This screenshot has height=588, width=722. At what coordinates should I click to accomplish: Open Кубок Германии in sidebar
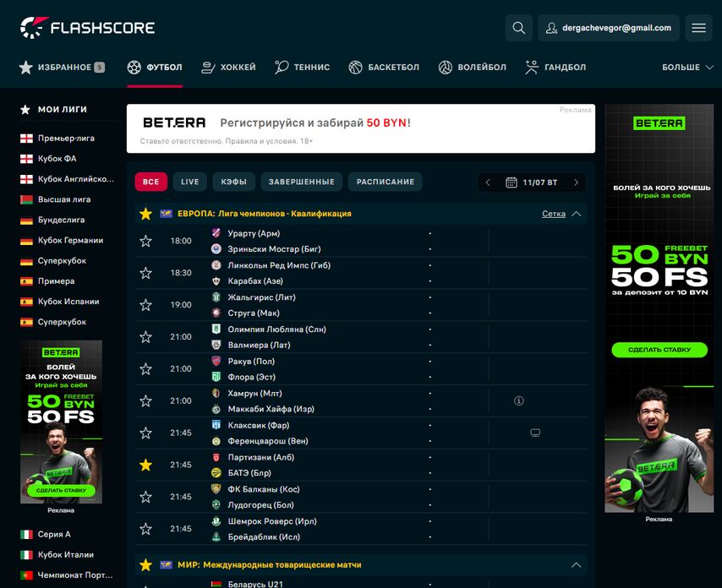point(70,240)
